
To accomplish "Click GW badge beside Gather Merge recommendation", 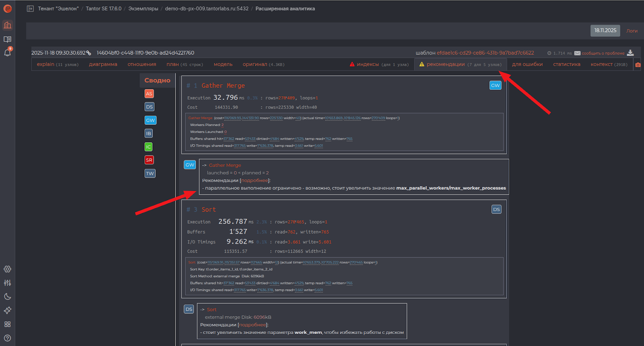I will [x=190, y=164].
